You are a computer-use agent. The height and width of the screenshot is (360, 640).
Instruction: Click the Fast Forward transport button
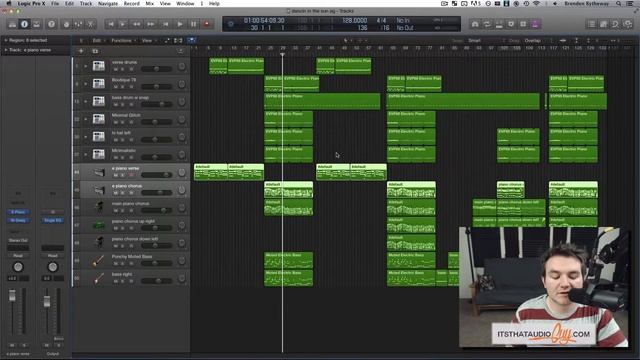click(151, 24)
